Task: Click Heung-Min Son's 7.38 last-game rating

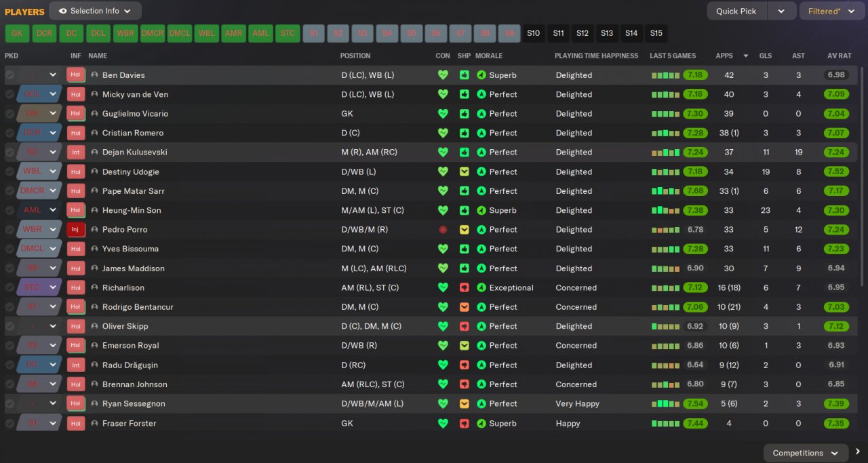Action: click(x=695, y=210)
